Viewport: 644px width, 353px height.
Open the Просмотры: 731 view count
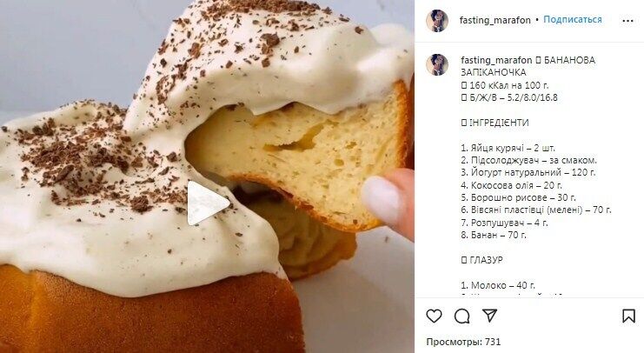(x=463, y=342)
